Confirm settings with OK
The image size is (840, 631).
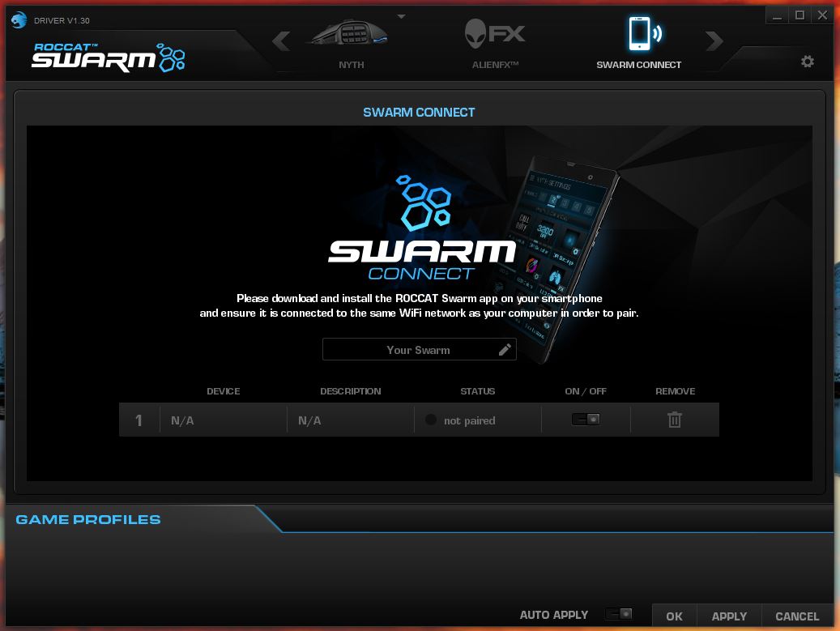tap(674, 616)
